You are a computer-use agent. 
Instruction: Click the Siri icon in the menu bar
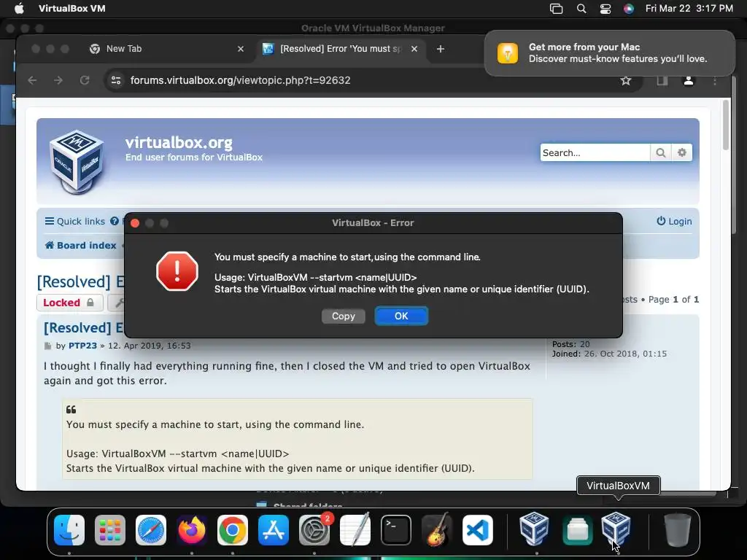pos(629,8)
